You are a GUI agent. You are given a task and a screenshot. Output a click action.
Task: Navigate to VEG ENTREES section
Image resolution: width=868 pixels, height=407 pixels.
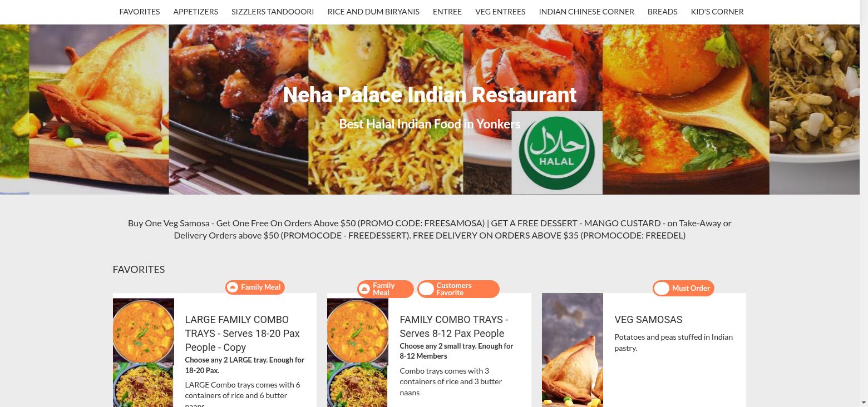500,11
